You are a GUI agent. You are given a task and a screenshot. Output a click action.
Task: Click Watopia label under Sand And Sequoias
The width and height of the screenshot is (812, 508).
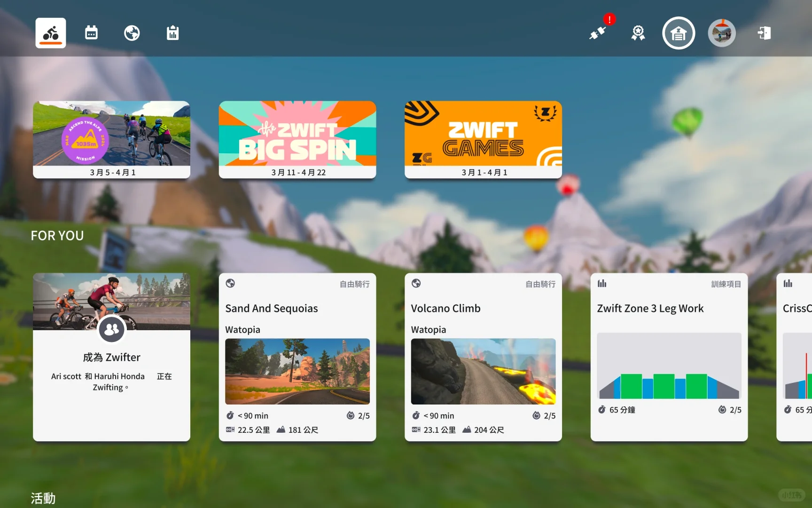click(242, 330)
